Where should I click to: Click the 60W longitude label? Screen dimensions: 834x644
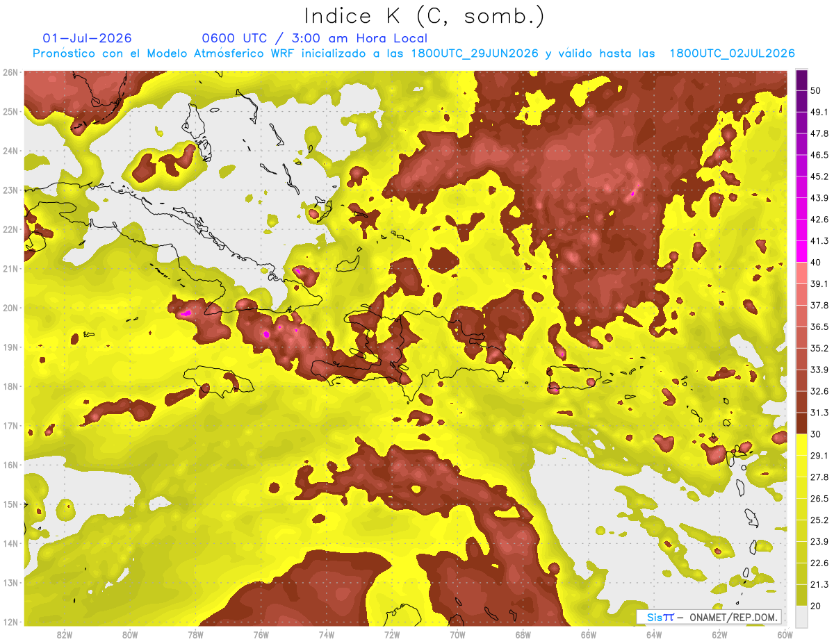tap(785, 634)
